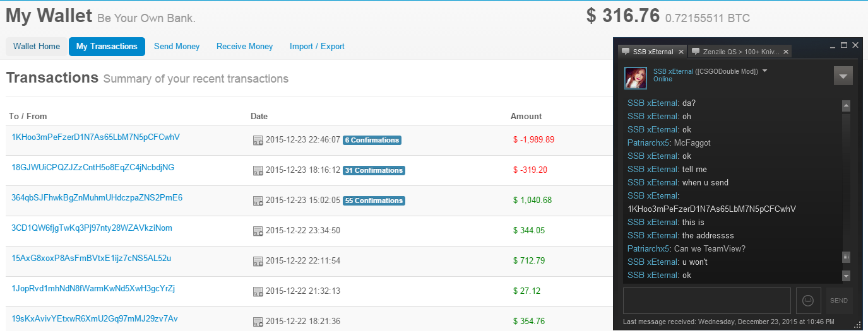Expand the friend name dropdown arrow
This screenshot has height=331, width=868.
pos(765,71)
